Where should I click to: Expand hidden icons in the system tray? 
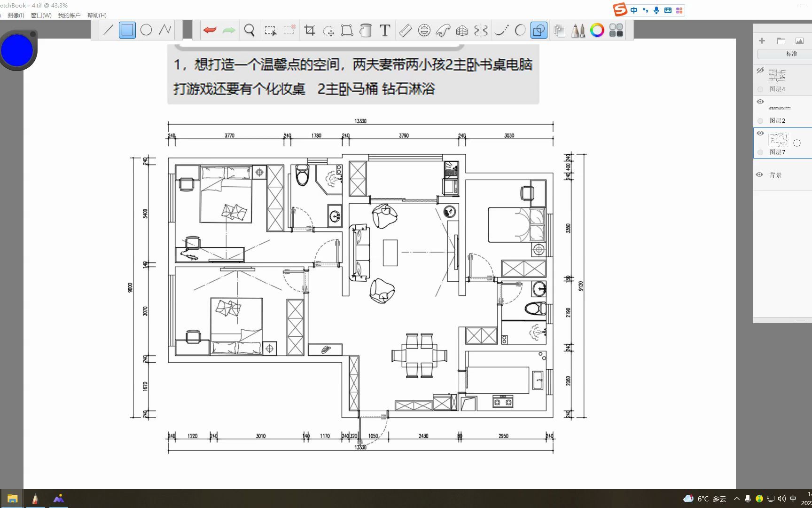coord(736,498)
